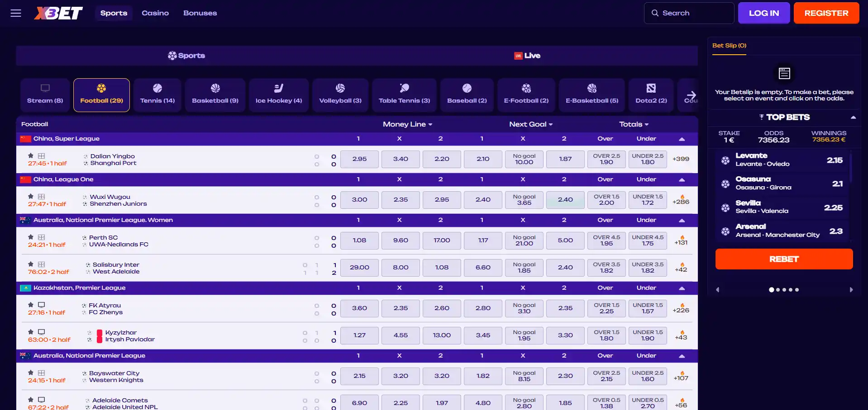
Task: Open the Totals market dropdown
Action: point(634,124)
